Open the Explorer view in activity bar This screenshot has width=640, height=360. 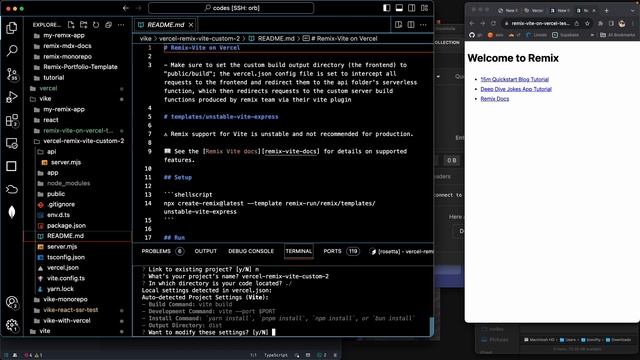click(x=12, y=28)
